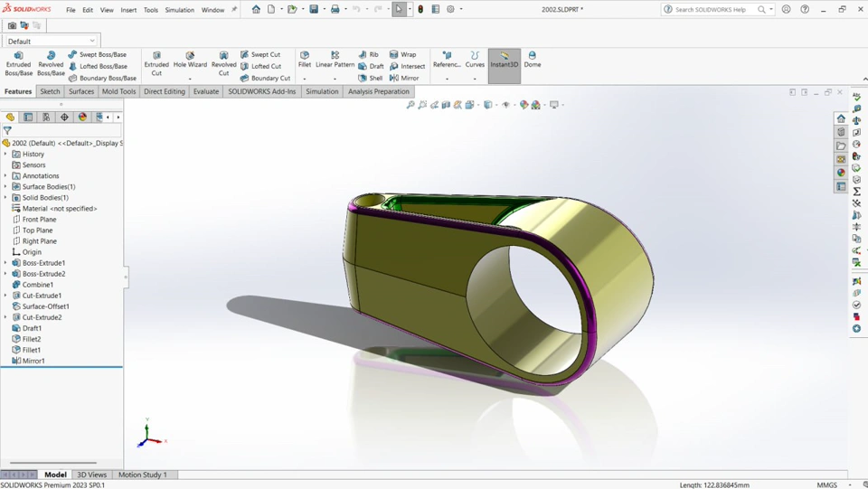The image size is (868, 489).
Task: Select the Swept Cut tool
Action: point(260,54)
